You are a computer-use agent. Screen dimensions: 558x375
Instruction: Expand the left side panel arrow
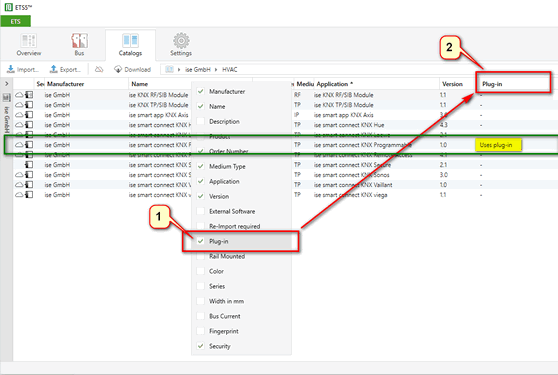pyautogui.click(x=6, y=84)
